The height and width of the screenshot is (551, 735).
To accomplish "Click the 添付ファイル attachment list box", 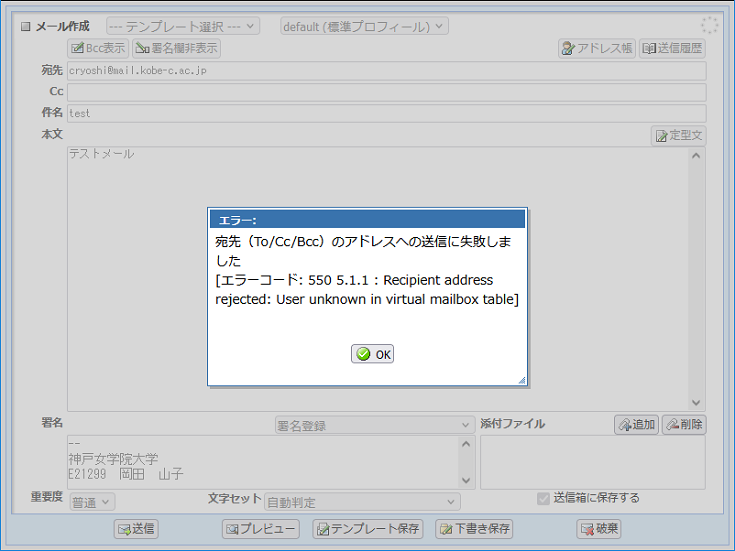I will [x=593, y=462].
